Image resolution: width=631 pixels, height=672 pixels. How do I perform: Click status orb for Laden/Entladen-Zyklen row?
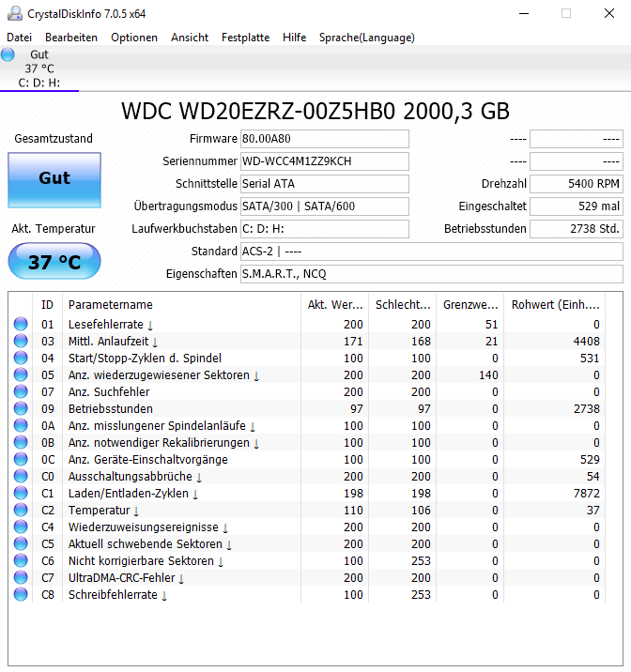coord(21,493)
